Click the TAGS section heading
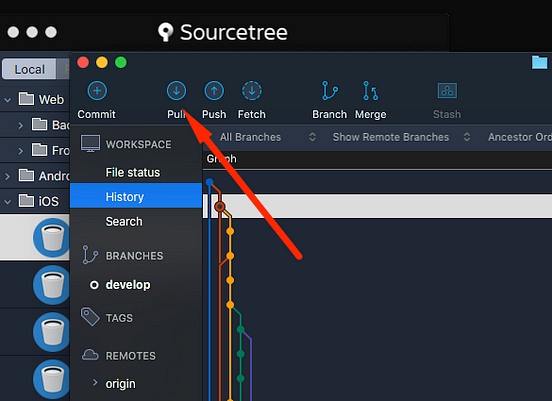Viewport: 552px width, 401px height. tap(119, 318)
